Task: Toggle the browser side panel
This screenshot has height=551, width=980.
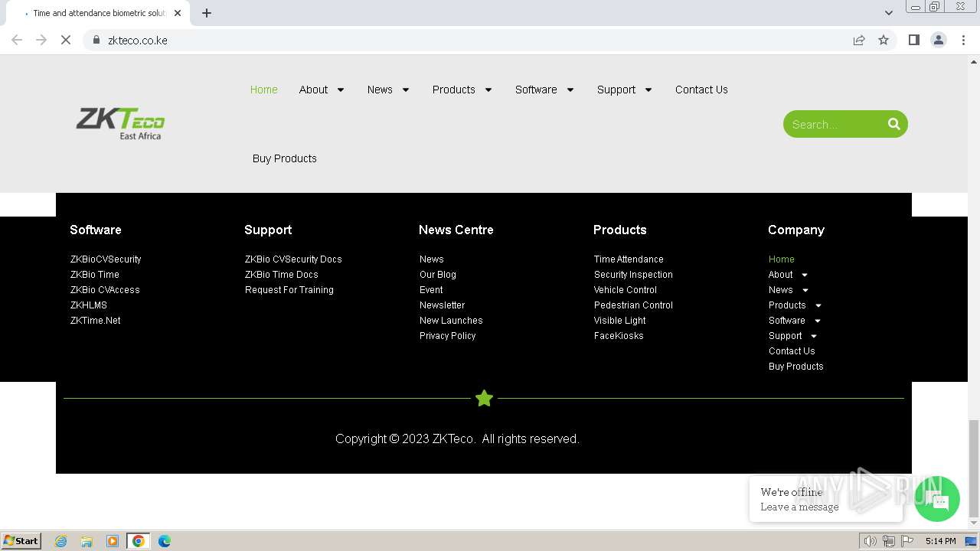Action: (x=913, y=40)
